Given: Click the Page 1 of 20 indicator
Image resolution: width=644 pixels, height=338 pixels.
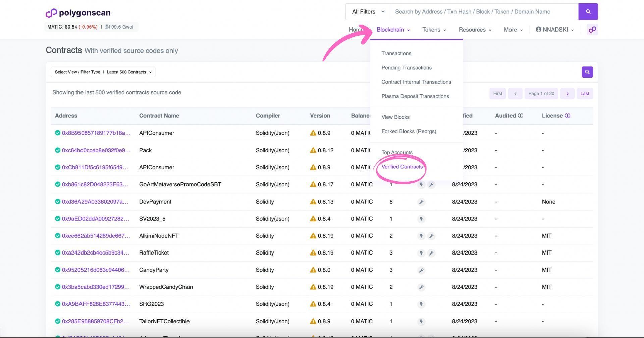Looking at the screenshot, I should click(x=541, y=94).
